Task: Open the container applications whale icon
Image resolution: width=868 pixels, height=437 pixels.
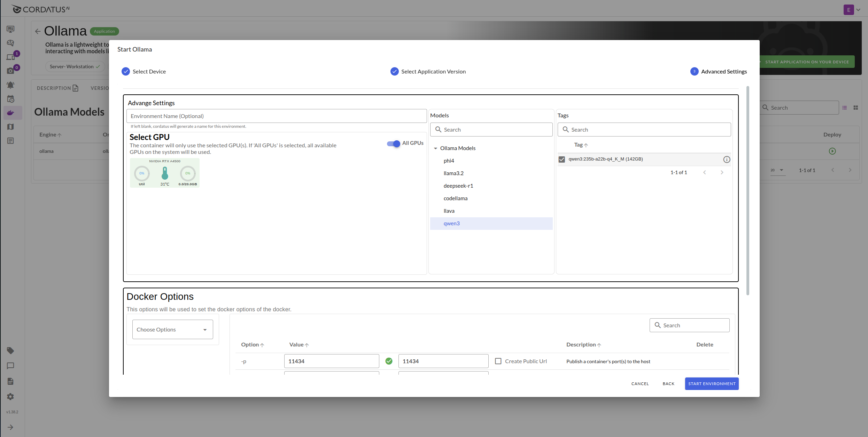Action: (x=10, y=113)
